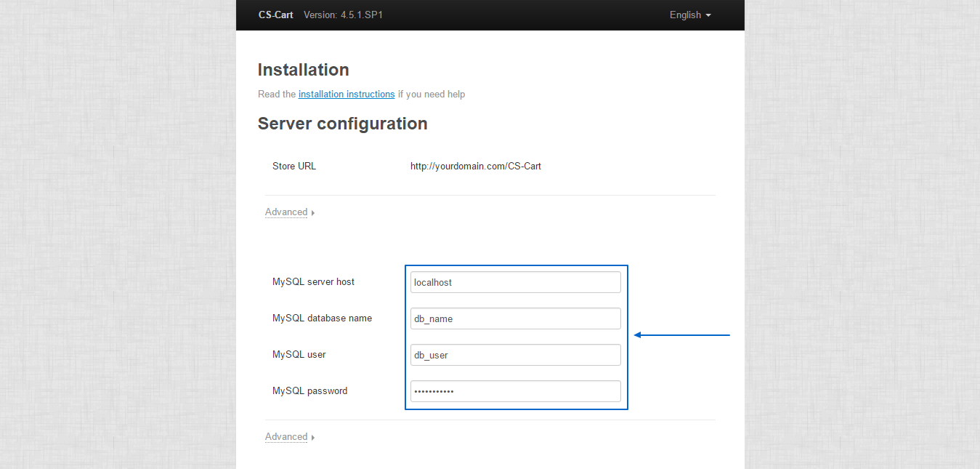The height and width of the screenshot is (469, 980).
Task: Expand Advanced below the MySQL password
Action: (286, 437)
